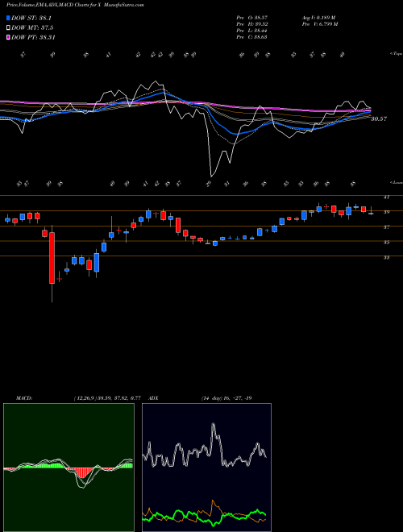Image resolution: width=403 pixels, height=532 pixels.
Task: Select the 'DOW MT: 37.5' legend text
Action: [32, 28]
